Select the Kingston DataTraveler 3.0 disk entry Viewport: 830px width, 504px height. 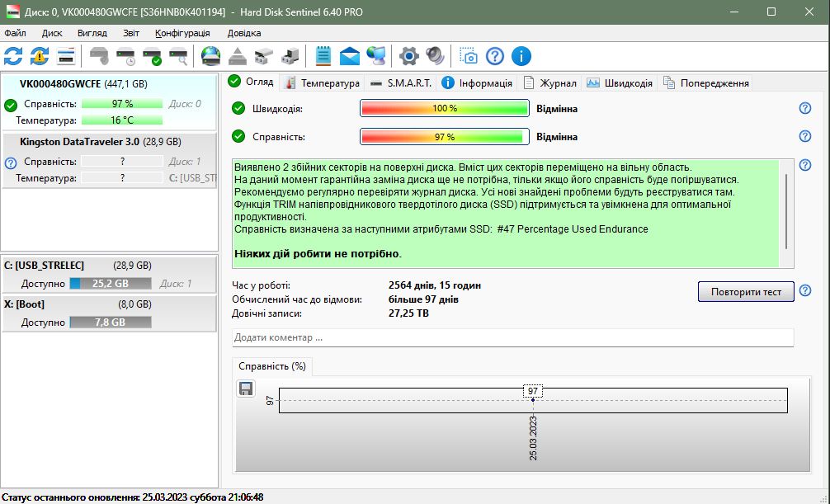click(x=109, y=160)
